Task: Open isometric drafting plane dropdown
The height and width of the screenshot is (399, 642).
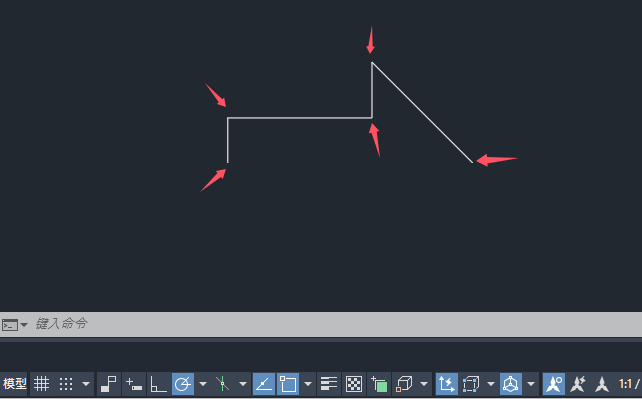Action: pyautogui.click(x=243, y=384)
